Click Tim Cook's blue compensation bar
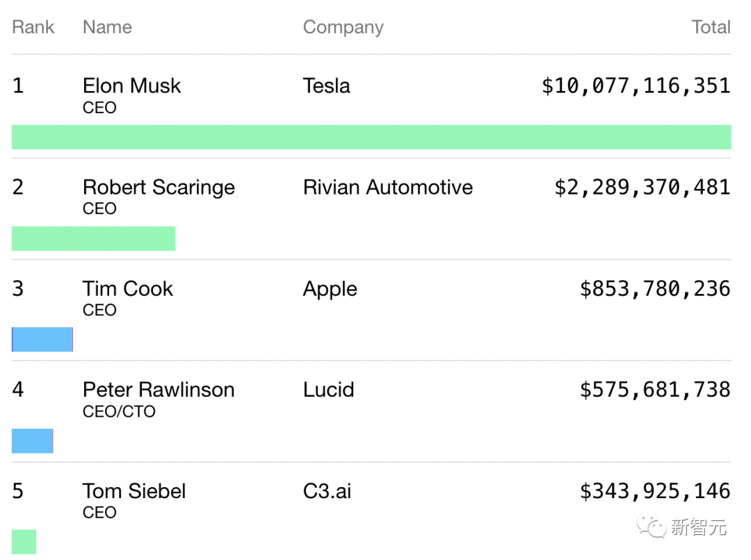Screen dimensions: 751x560 (42, 340)
